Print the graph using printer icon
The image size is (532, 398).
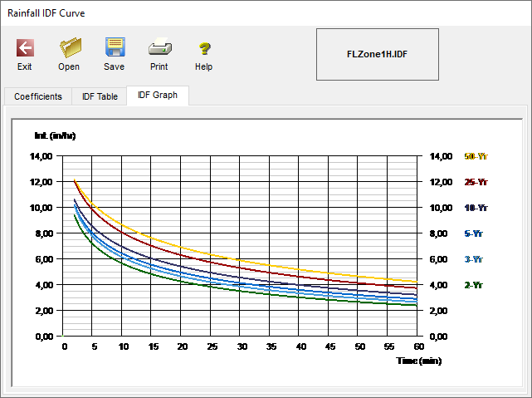point(160,47)
